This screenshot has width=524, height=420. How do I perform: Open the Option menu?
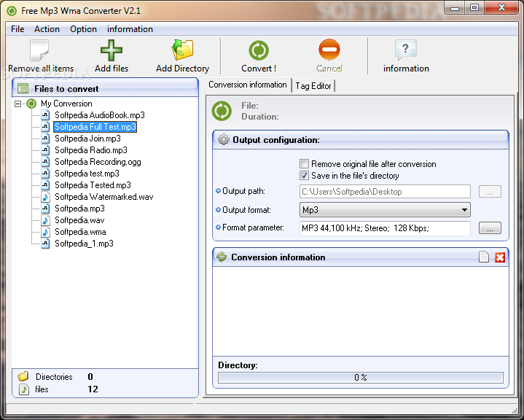point(83,29)
